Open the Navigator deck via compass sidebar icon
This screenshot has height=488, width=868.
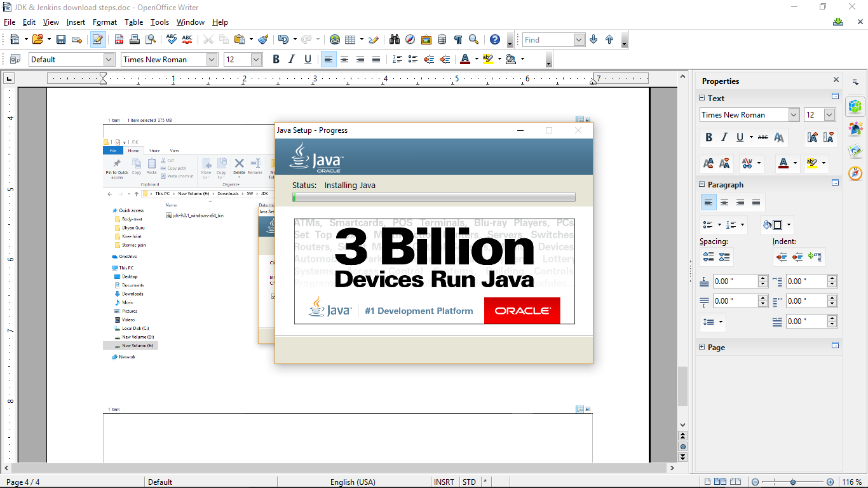(x=855, y=172)
